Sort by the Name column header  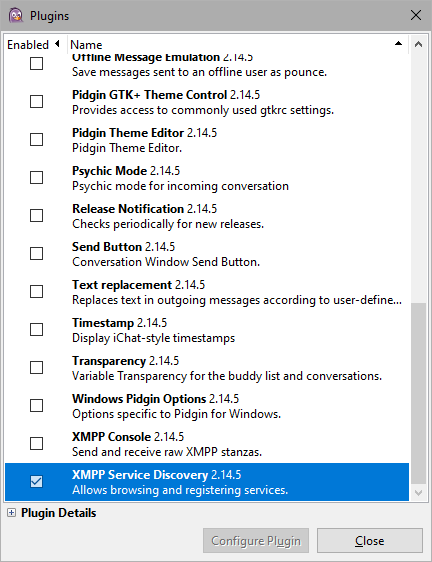[237, 44]
